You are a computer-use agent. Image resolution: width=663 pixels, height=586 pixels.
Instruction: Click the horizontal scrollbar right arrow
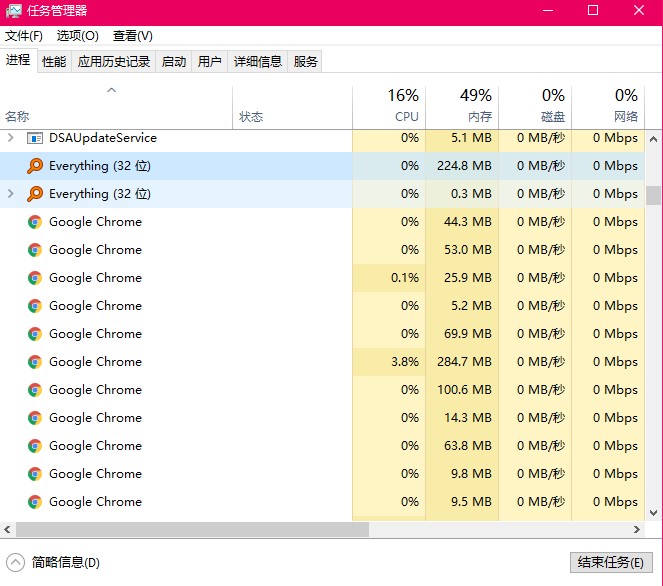pyautogui.click(x=637, y=529)
